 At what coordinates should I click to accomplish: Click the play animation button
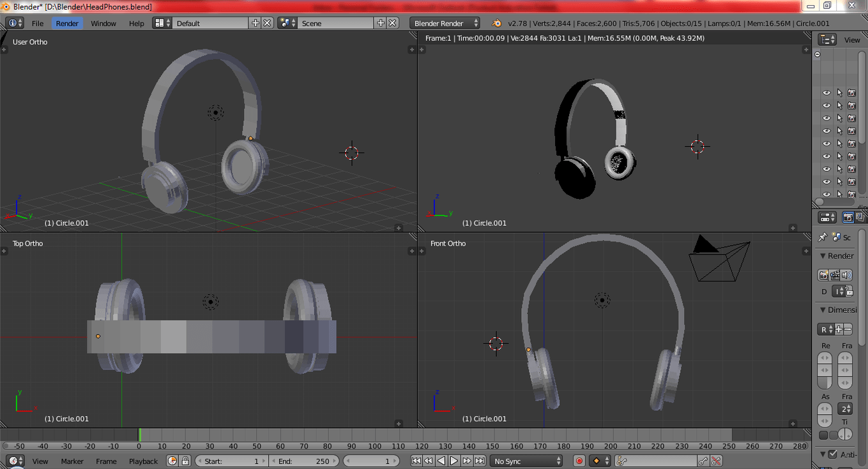pyautogui.click(x=454, y=461)
